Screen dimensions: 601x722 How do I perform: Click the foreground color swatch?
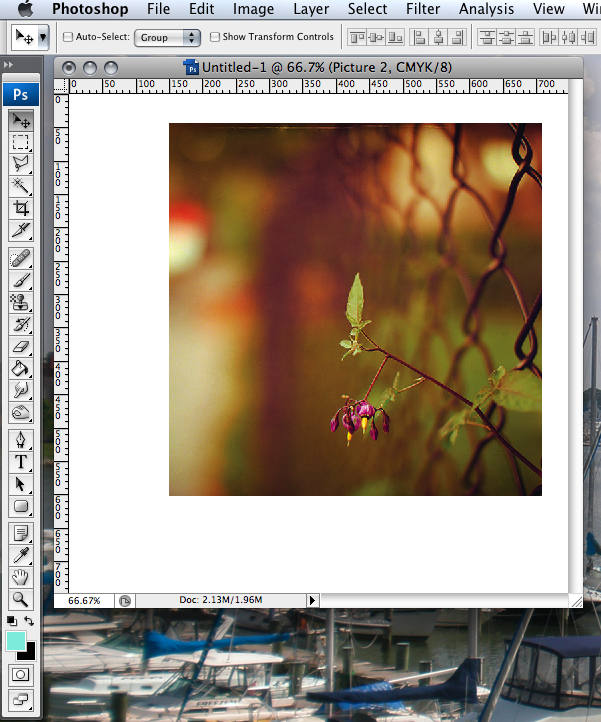click(15, 641)
